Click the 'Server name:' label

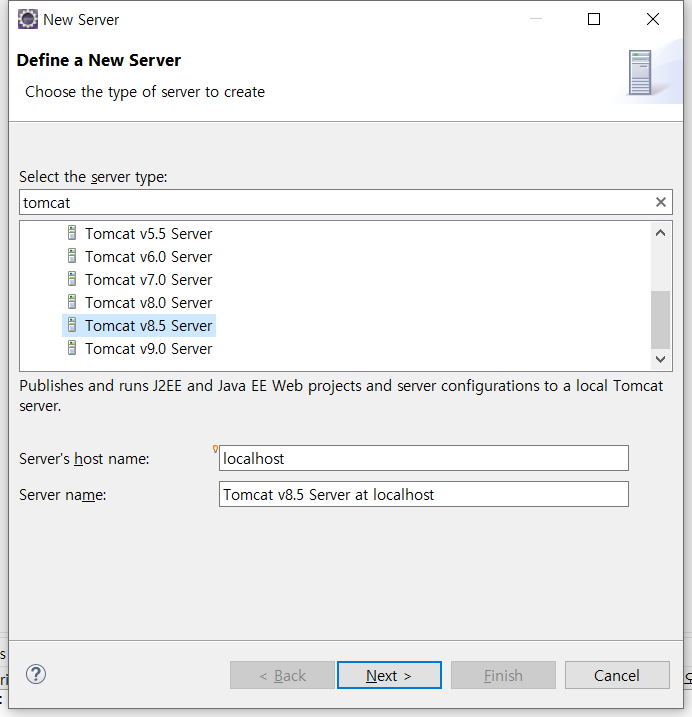click(x=63, y=495)
